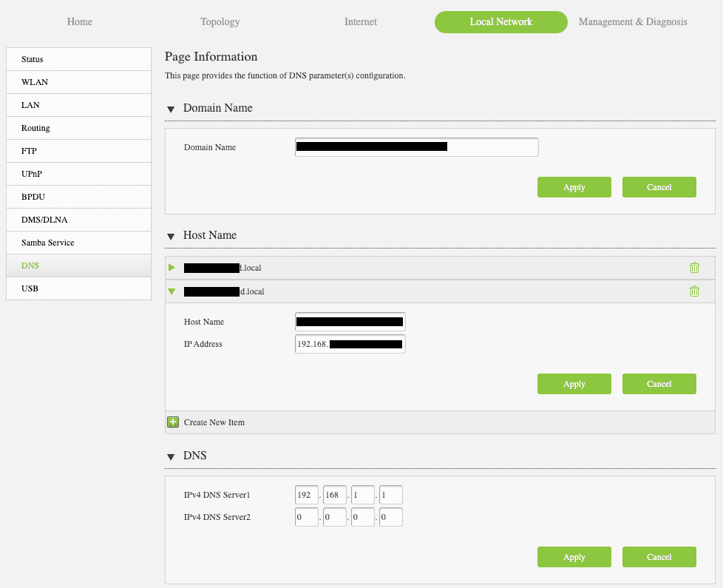Delete the second expanded host entry
This screenshot has width=723, height=588.
(694, 291)
